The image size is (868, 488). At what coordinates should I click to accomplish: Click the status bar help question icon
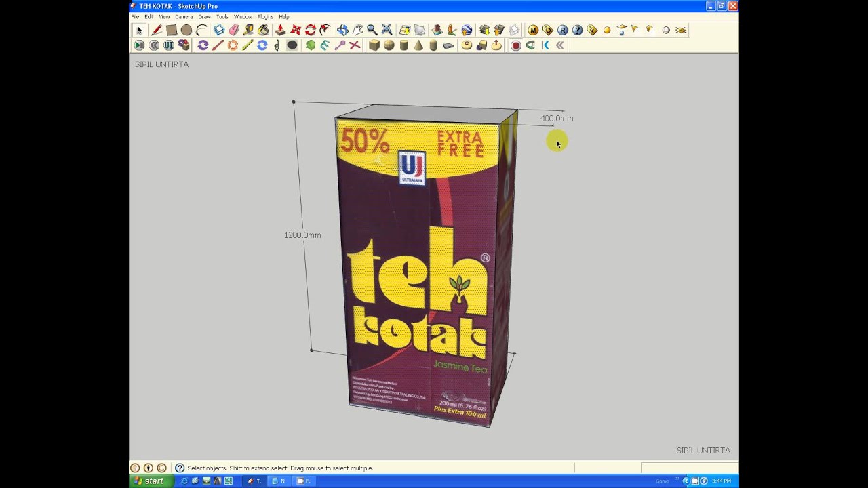[180, 468]
